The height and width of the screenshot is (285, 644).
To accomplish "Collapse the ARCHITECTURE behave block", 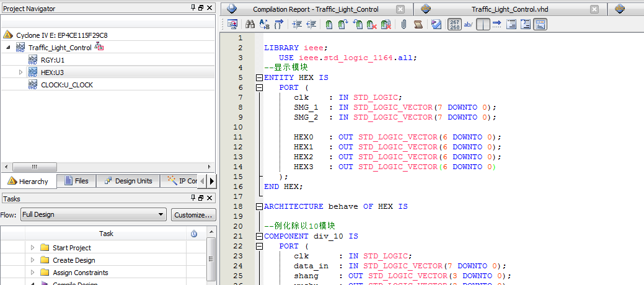I will [259, 206].
